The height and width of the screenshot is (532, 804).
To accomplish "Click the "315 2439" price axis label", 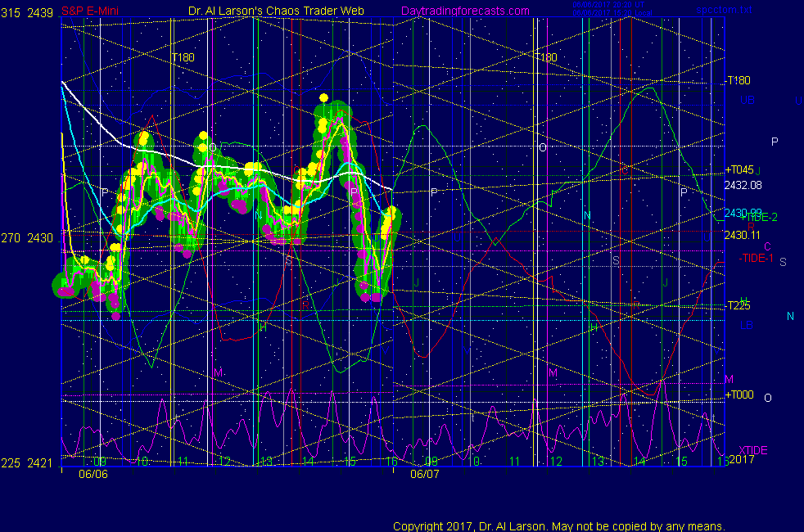I will 27,13.
